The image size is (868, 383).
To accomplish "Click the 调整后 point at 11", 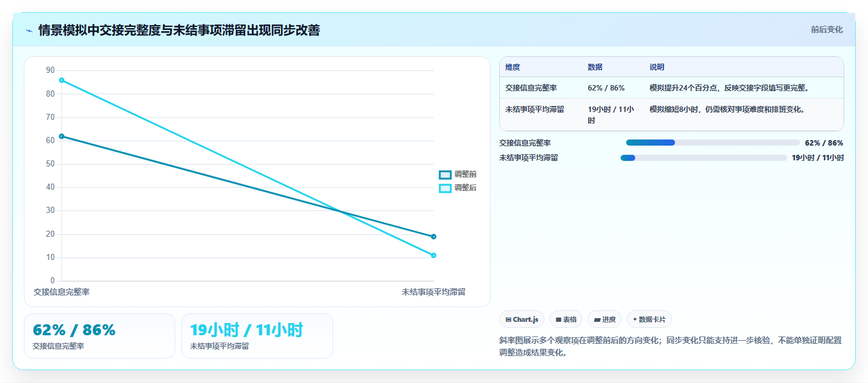I will coord(434,255).
